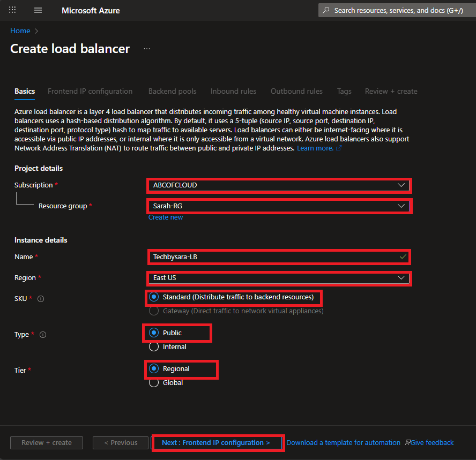This screenshot has width=476, height=460.
Task: Select the Standard SKU radio button
Action: [x=154, y=297]
